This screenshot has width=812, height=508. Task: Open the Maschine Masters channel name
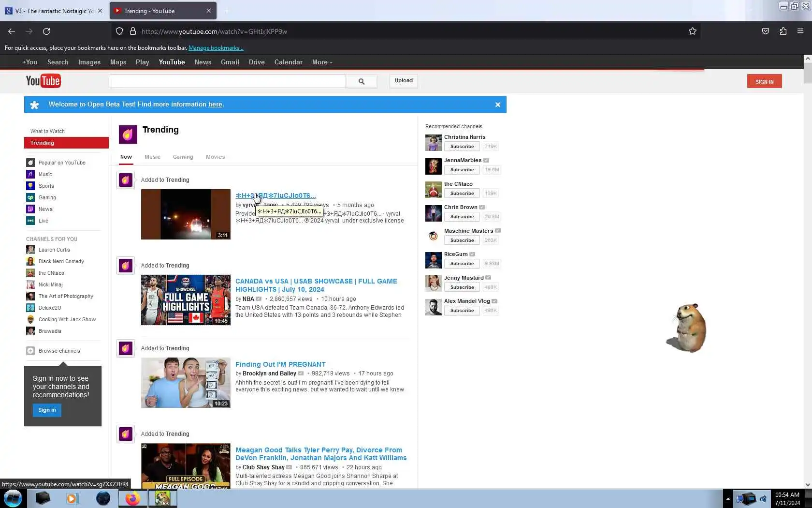click(468, 231)
